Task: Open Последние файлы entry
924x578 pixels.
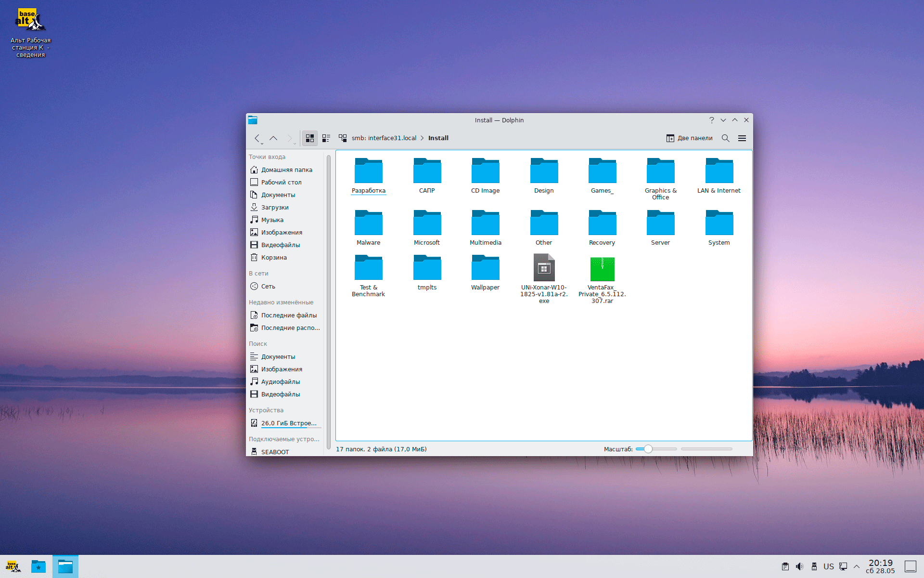Action: [x=288, y=315]
